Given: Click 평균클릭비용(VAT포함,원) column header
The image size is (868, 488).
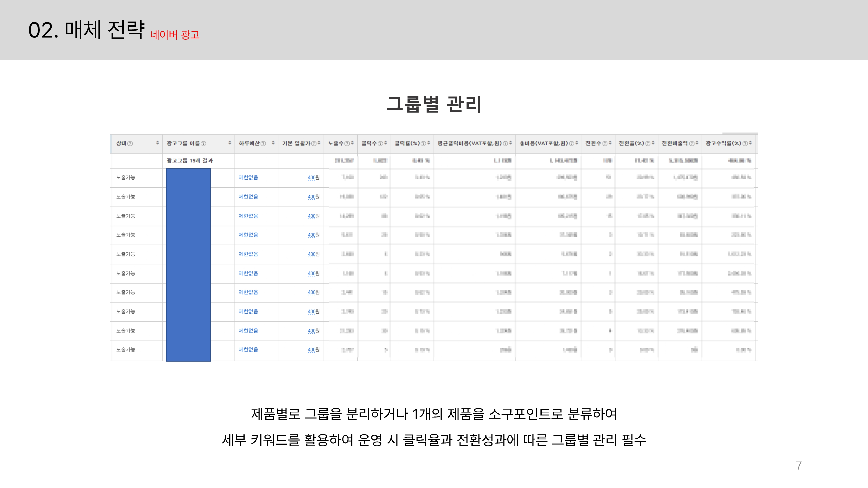Looking at the screenshot, I should pyautogui.click(x=469, y=143).
